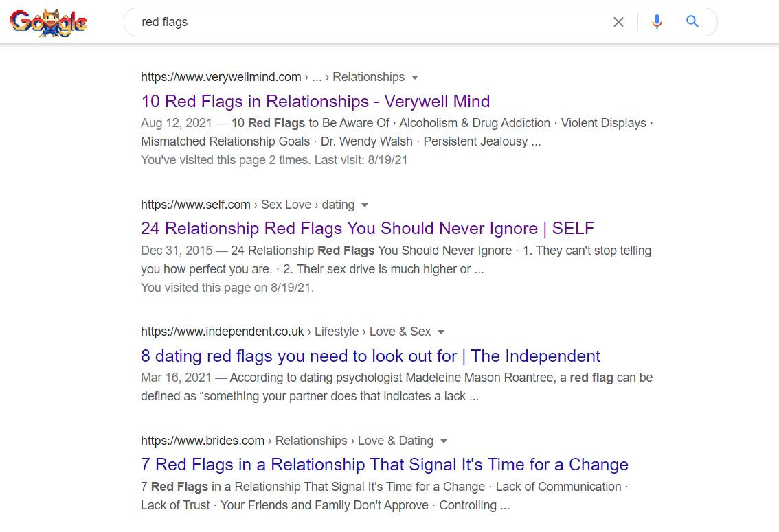Click the 'Relationships' breadcrumb under verywellmind
Image resolution: width=779 pixels, height=532 pixels.
(369, 77)
